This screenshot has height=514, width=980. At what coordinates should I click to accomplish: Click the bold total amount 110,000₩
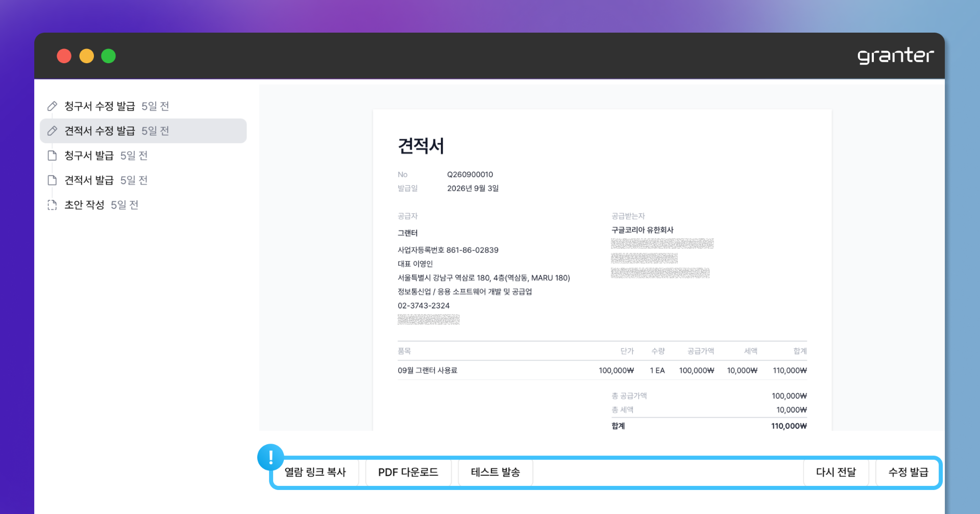point(789,426)
